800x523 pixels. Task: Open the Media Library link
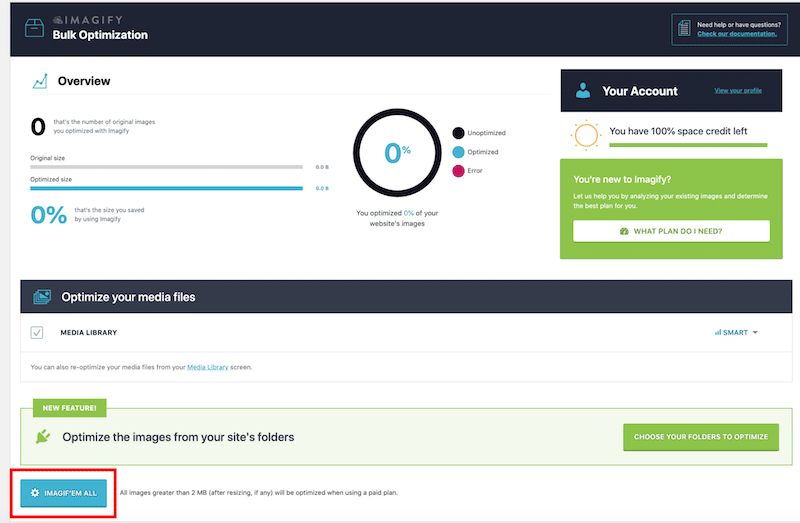coord(208,367)
